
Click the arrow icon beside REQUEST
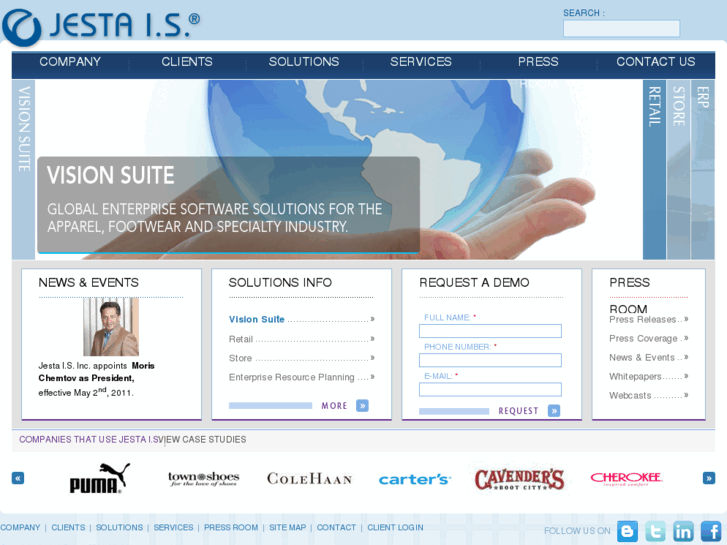point(554,410)
